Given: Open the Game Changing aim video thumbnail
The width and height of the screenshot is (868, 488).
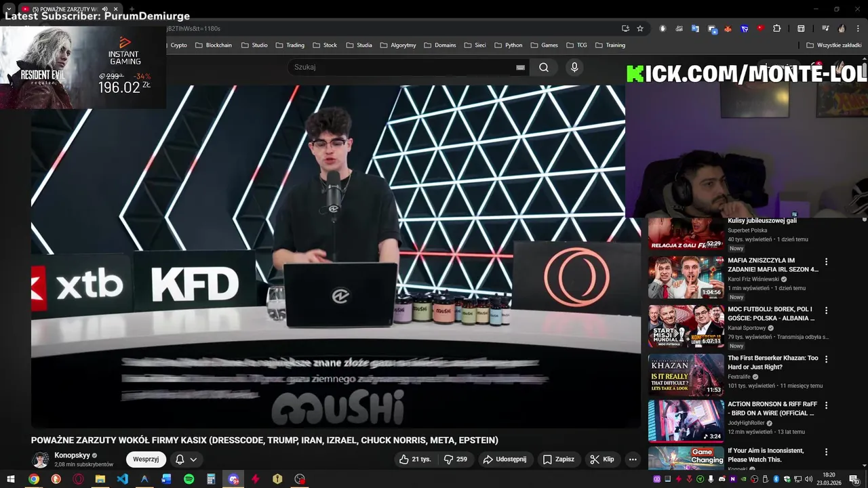Looking at the screenshot, I should [686, 458].
